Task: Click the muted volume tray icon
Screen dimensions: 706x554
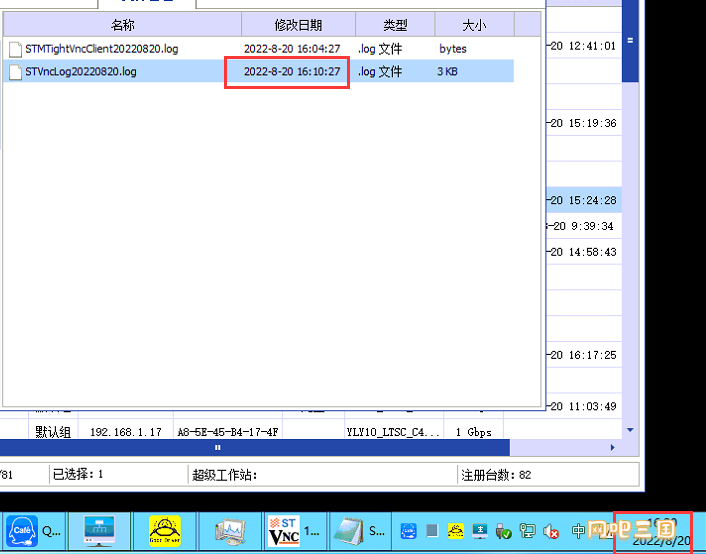Action: coord(551,531)
